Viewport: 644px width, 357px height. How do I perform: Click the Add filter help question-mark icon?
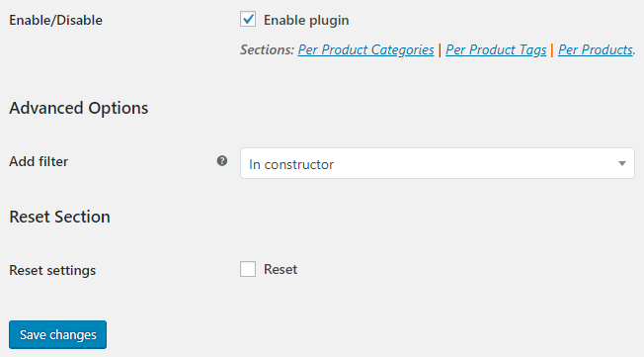222,161
